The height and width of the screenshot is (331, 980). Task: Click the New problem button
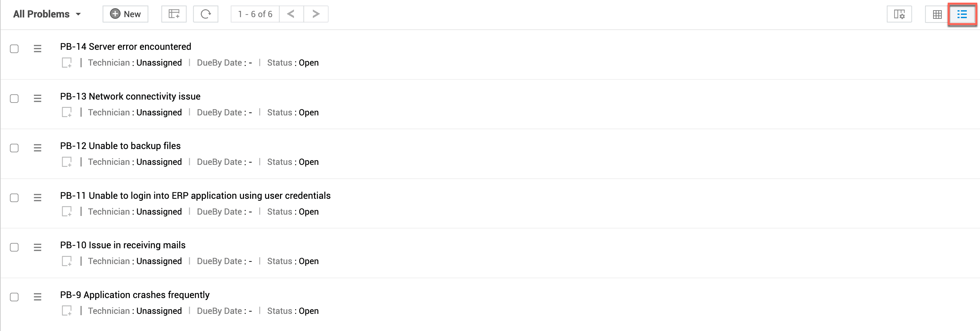(125, 14)
